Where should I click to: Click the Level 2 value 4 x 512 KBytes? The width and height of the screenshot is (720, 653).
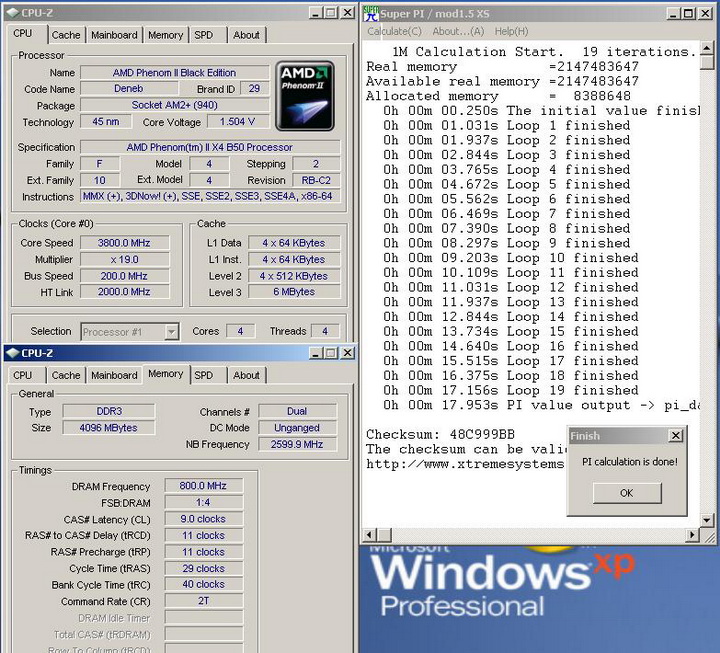point(294,276)
